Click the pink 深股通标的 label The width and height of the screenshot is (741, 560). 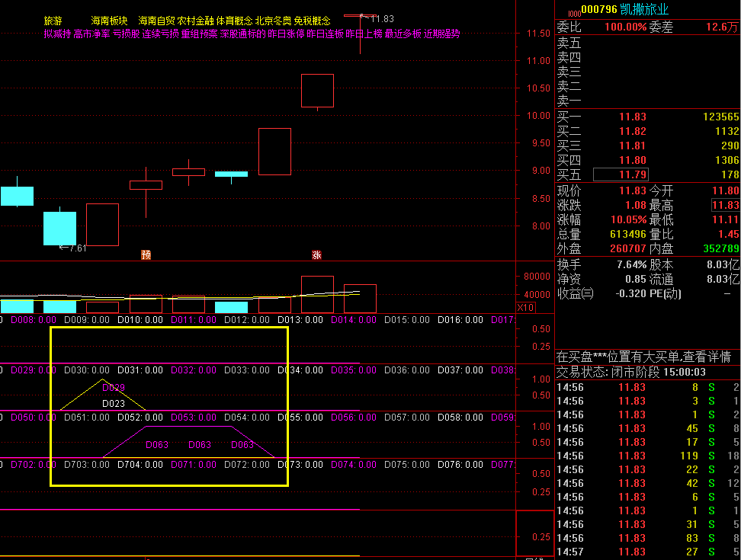(243, 34)
